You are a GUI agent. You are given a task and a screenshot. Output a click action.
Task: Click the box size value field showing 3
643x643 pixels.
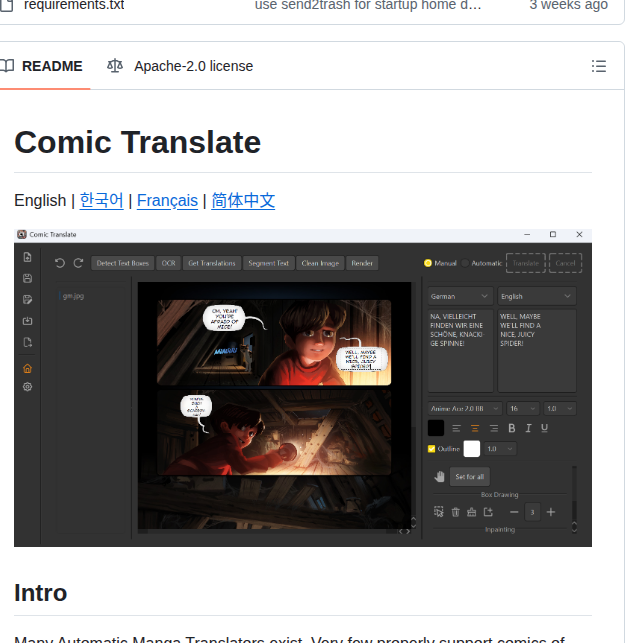point(533,512)
